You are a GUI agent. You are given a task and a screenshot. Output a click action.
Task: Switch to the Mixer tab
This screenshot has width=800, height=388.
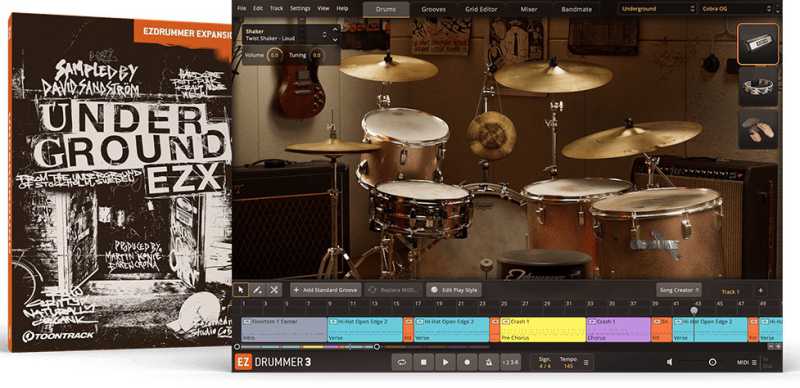pos(529,9)
